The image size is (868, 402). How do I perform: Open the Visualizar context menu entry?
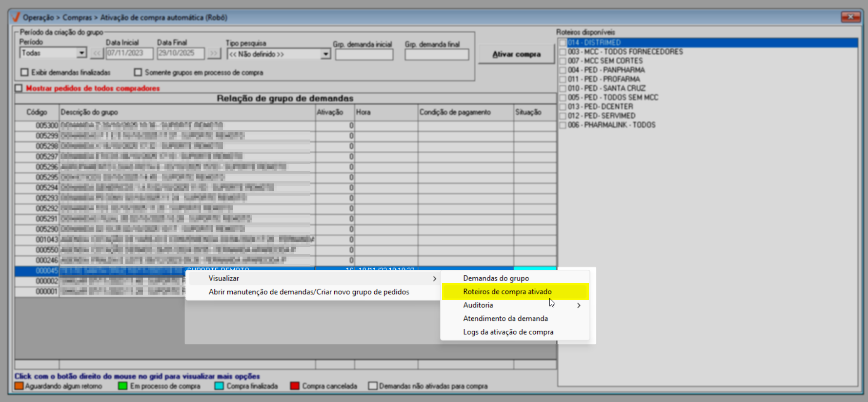point(313,279)
